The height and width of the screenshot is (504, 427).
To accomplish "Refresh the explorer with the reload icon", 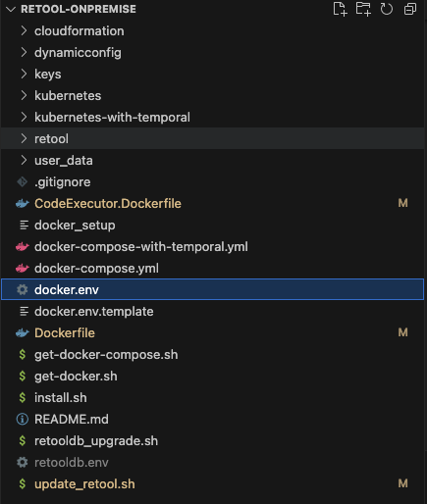I will pyautogui.click(x=387, y=9).
